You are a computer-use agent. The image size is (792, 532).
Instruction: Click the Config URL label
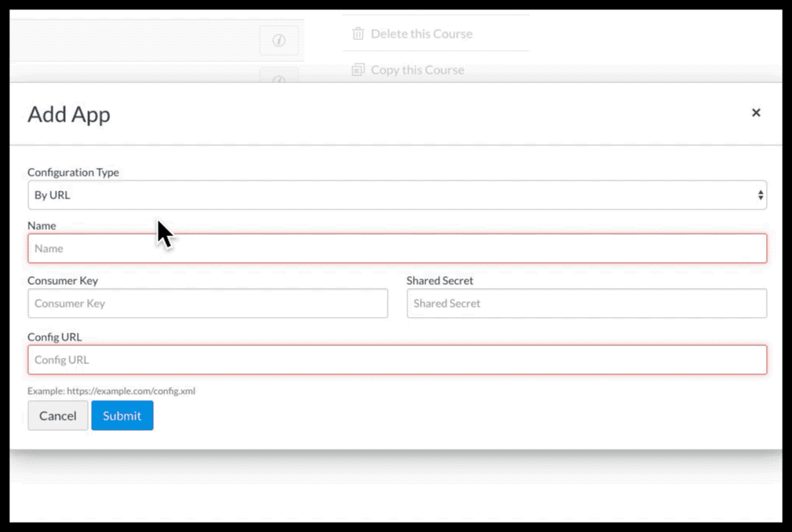pos(54,337)
